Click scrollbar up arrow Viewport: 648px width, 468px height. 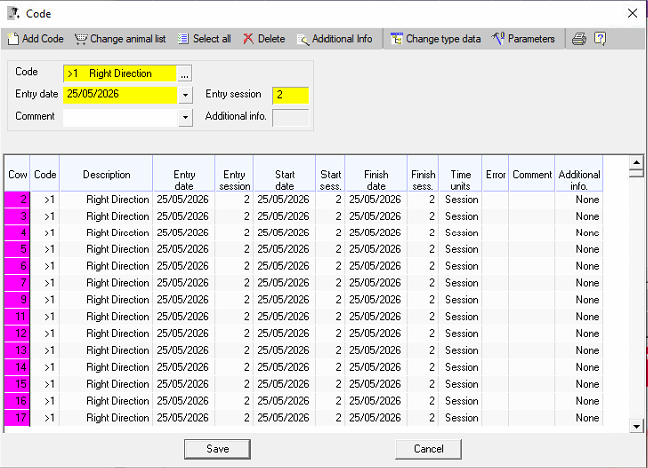click(x=636, y=162)
